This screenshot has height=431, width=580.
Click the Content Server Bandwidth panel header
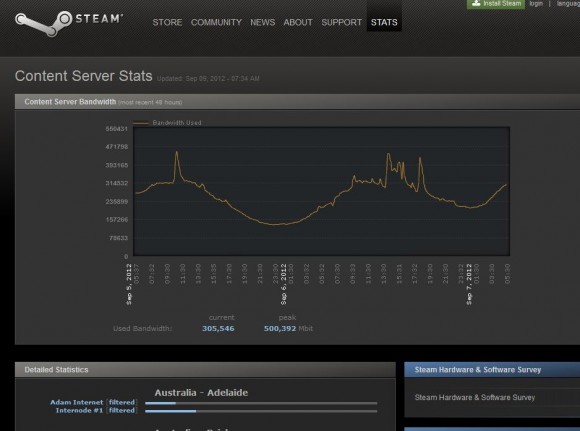coord(297,102)
